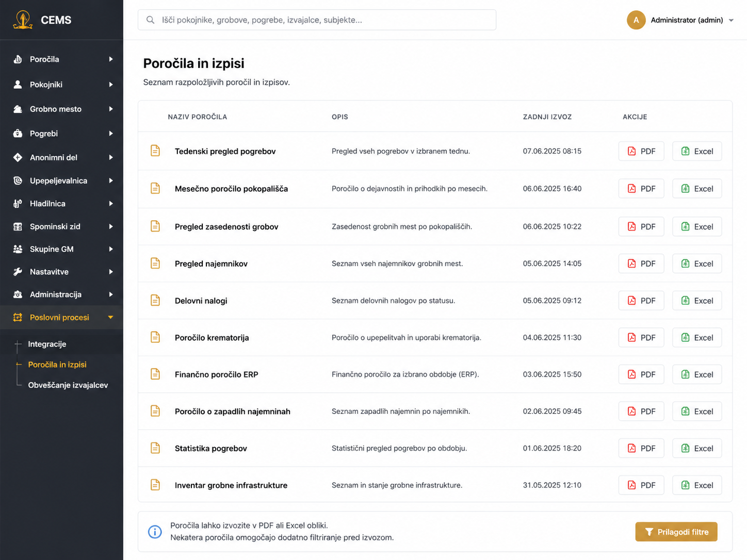Open the Integracije submenu item
This screenshot has height=560, width=747.
tap(47, 344)
